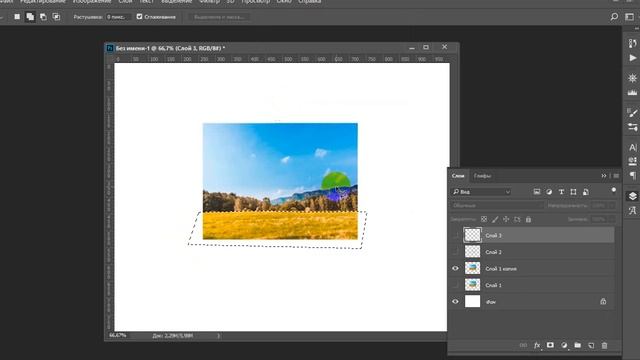
Task: Filter layers by type layers
Action: coord(561,192)
